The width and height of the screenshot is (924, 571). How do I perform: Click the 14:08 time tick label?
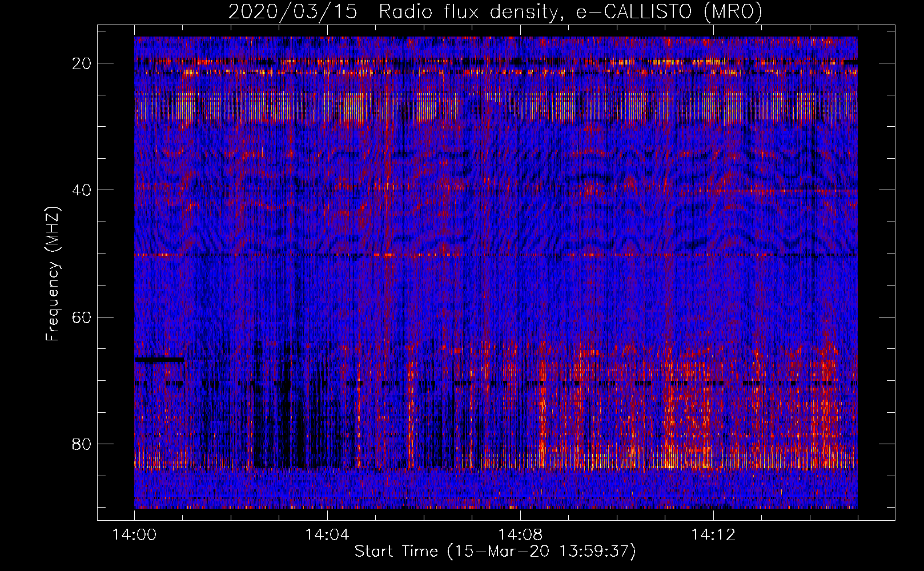coord(520,534)
